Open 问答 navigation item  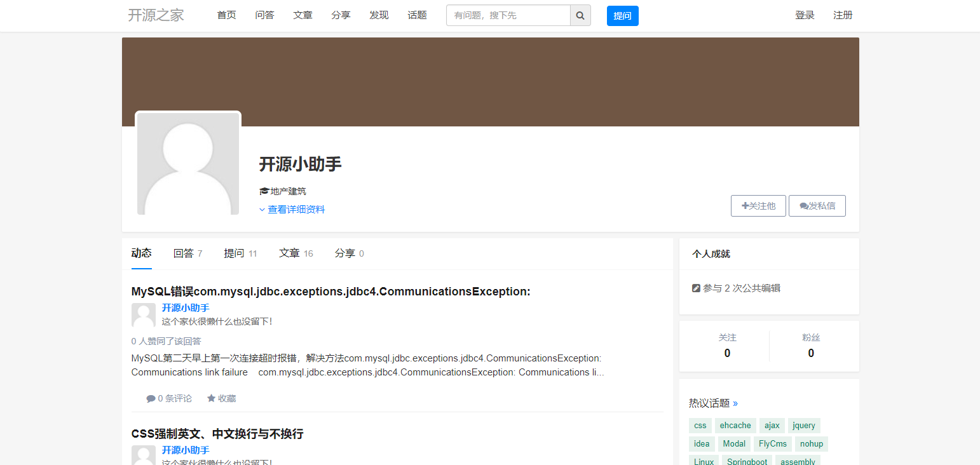tap(265, 15)
